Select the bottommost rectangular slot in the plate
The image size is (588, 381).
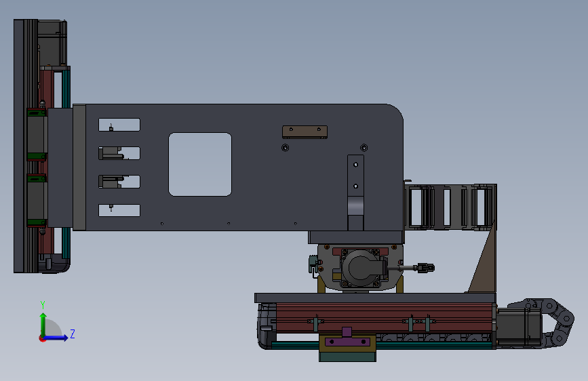click(x=119, y=210)
